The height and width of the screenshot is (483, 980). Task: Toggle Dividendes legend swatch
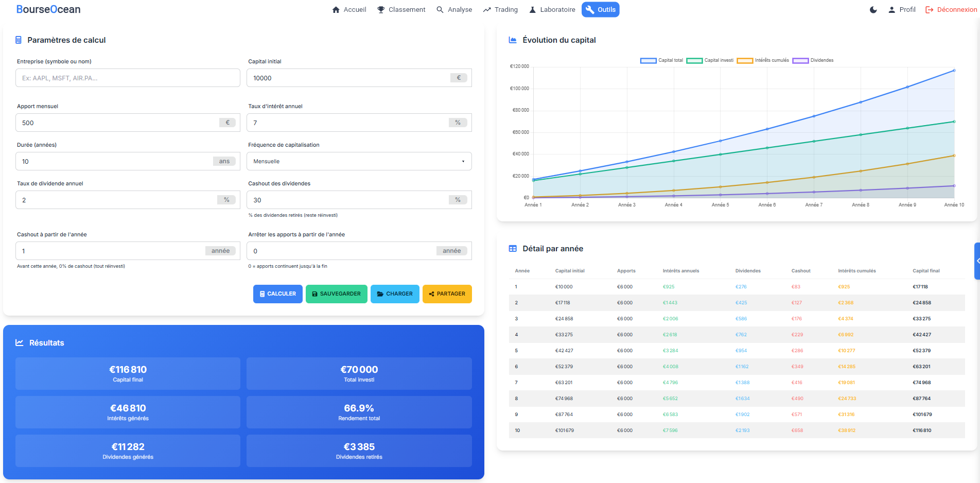coord(800,61)
